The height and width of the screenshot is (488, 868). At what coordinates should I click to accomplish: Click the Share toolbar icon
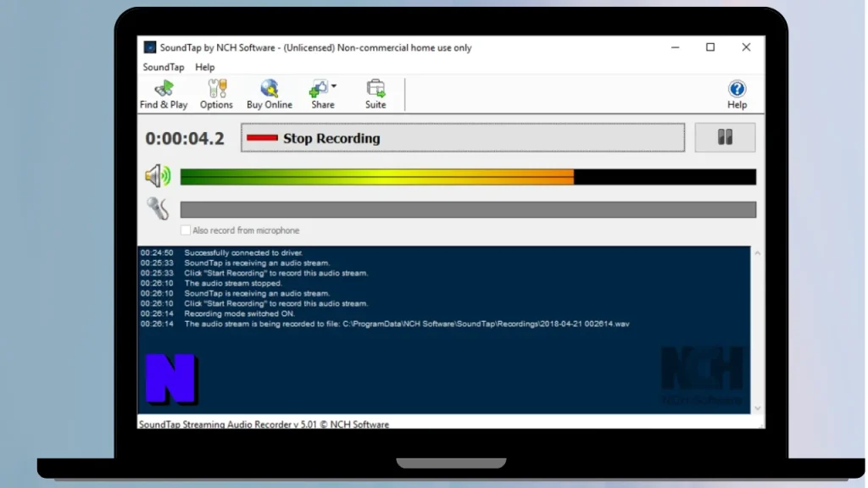pos(320,94)
